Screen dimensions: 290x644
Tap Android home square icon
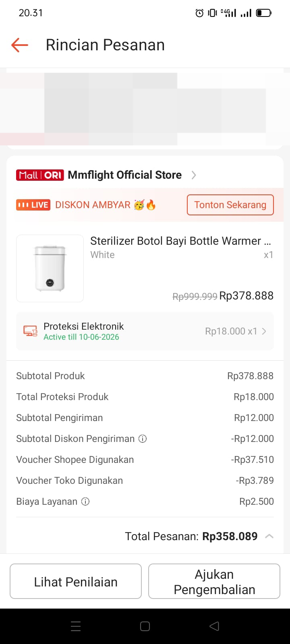[145, 626]
